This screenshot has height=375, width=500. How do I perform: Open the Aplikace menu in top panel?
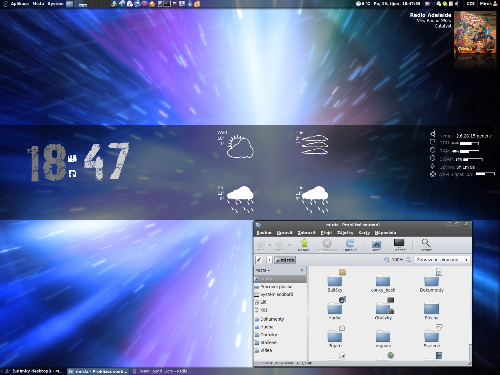[x=20, y=4]
